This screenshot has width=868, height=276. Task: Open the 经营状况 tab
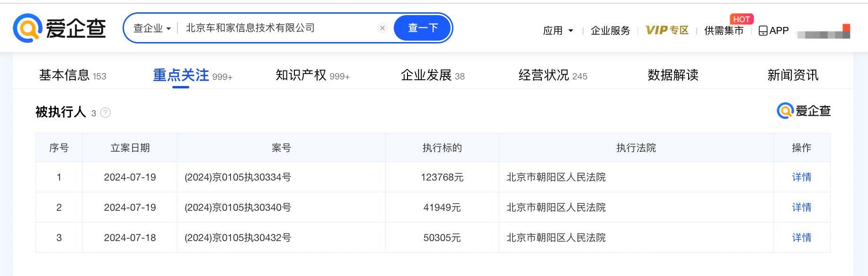pyautogui.click(x=553, y=75)
